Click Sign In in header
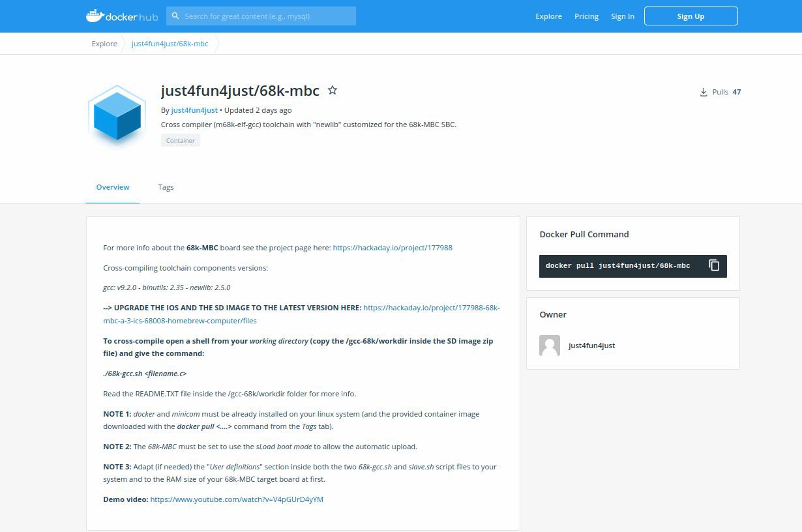Screen dimensions: 802x532 (623, 16)
